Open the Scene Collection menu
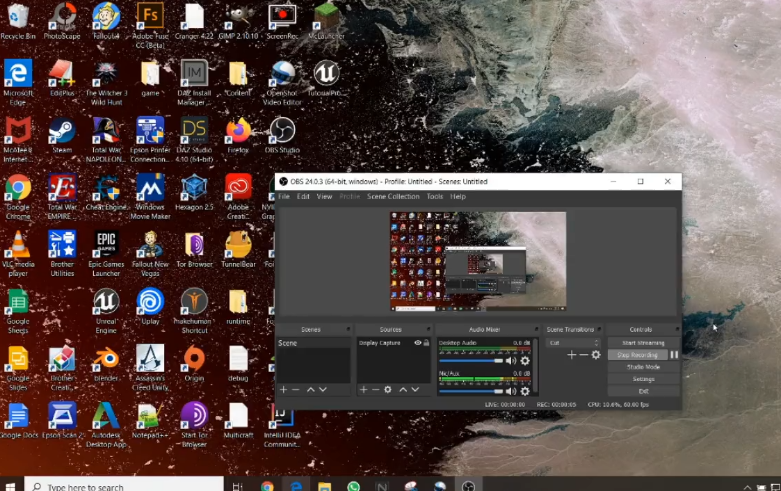Image resolution: width=781 pixels, height=491 pixels. tap(393, 196)
